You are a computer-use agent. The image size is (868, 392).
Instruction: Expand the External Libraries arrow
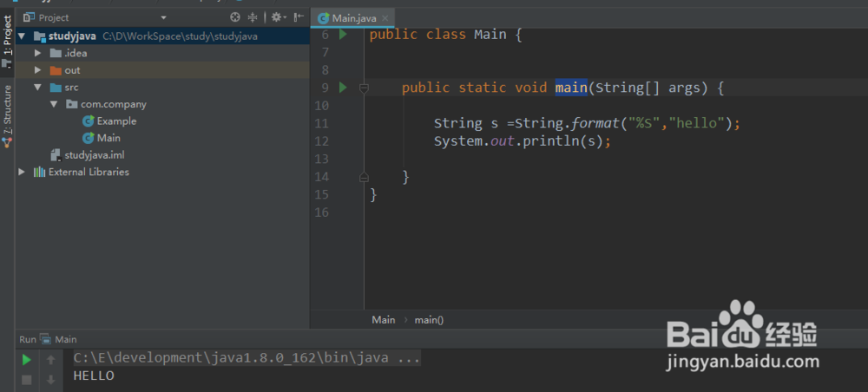22,172
